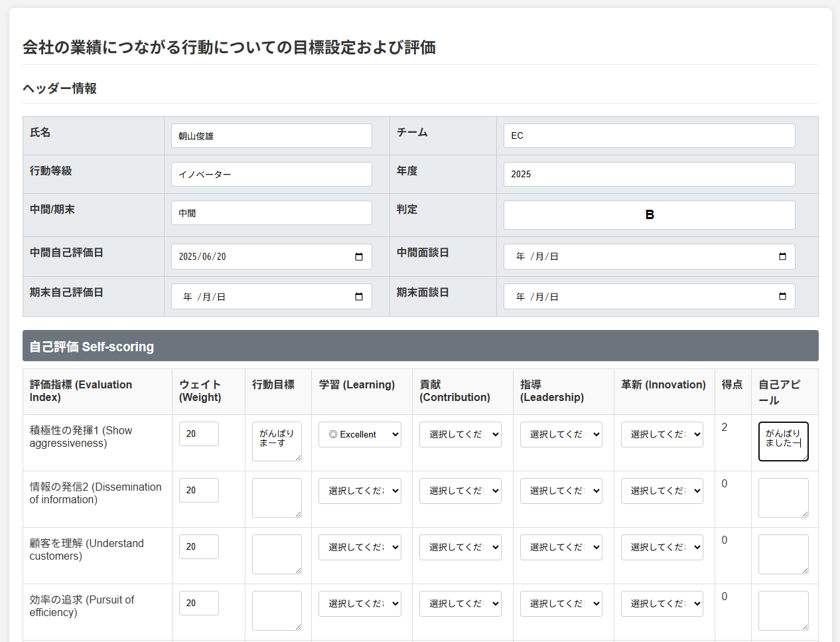The height and width of the screenshot is (642, 840).
Task: Click 自己アピール textarea for 効率の追求
Action: (784, 611)
